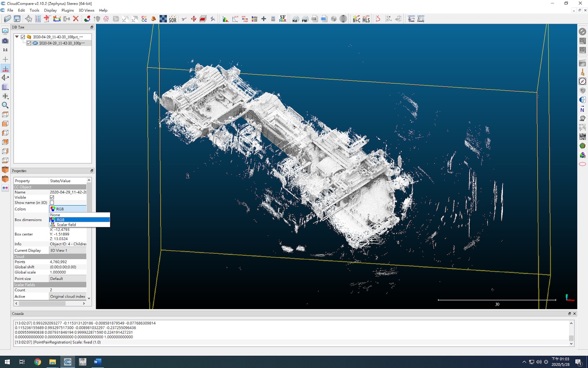Set the Front view cube icon
The width and height of the screenshot is (588, 368).
click(5, 124)
